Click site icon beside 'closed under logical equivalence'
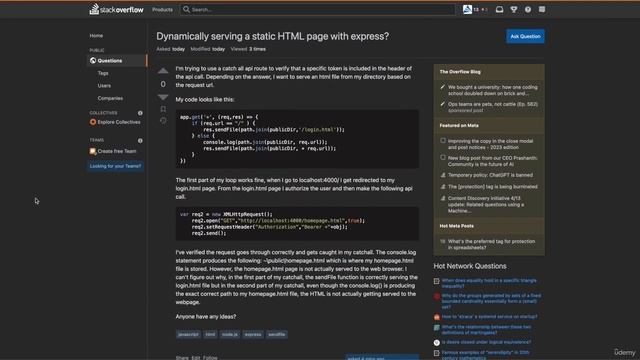Screen dimensions: 640x360 (437, 342)
